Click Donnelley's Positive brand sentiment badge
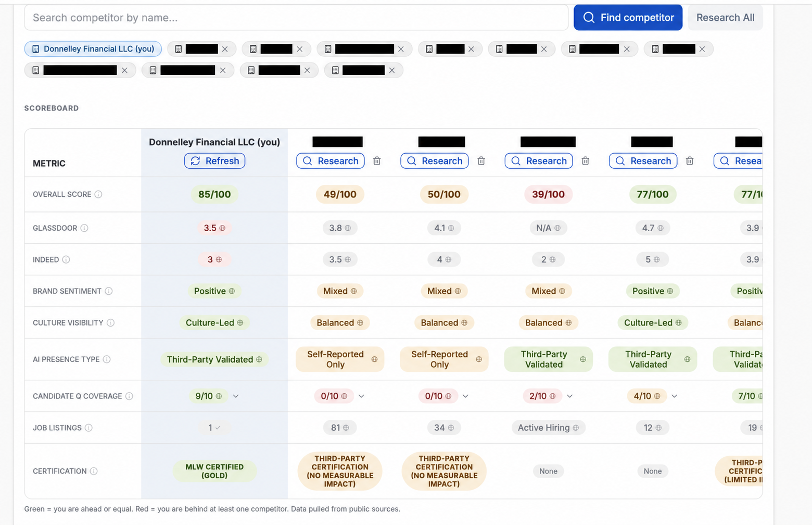812x525 pixels. pos(214,291)
